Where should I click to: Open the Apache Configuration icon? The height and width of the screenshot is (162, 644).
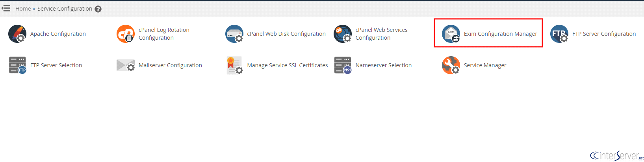[17, 34]
